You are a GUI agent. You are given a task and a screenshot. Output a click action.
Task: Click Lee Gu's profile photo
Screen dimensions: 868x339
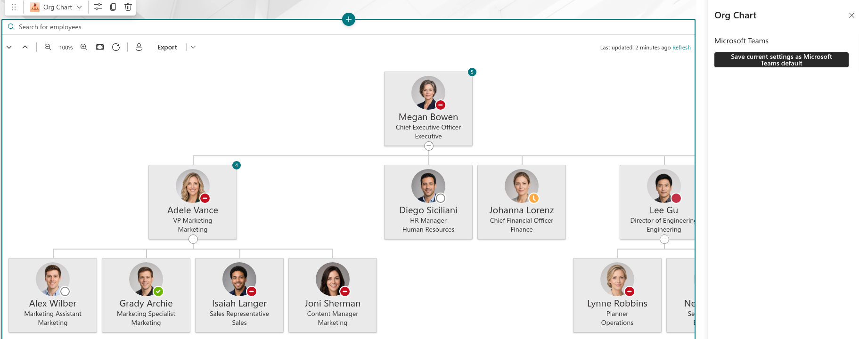664,186
